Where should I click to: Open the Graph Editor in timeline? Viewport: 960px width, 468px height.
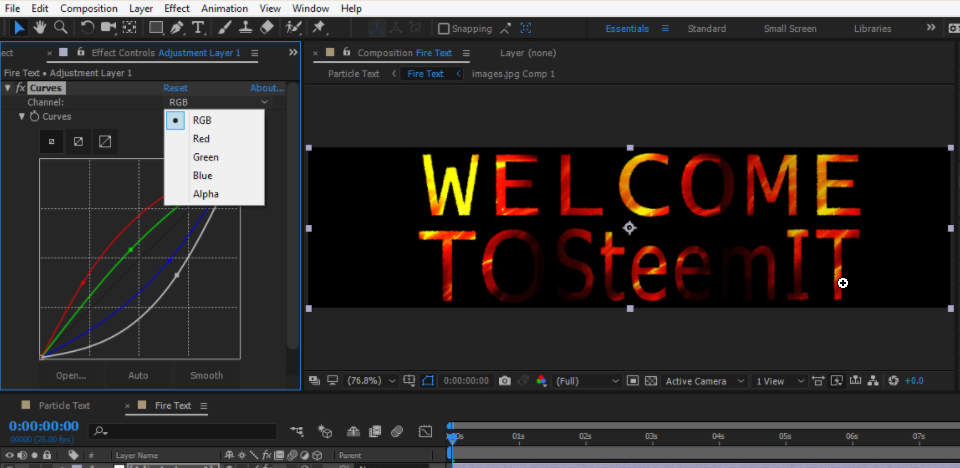coord(426,432)
